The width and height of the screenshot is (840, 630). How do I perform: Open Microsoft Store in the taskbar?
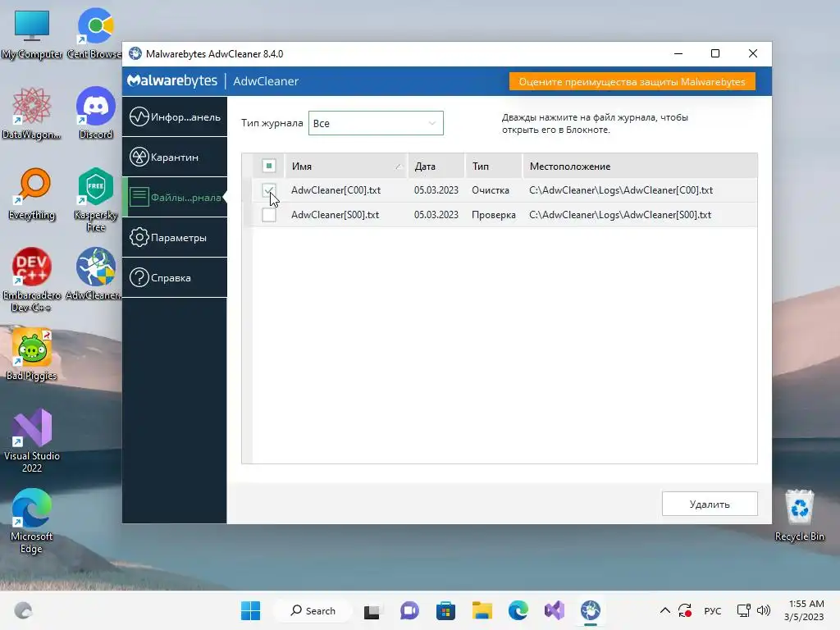click(445, 610)
